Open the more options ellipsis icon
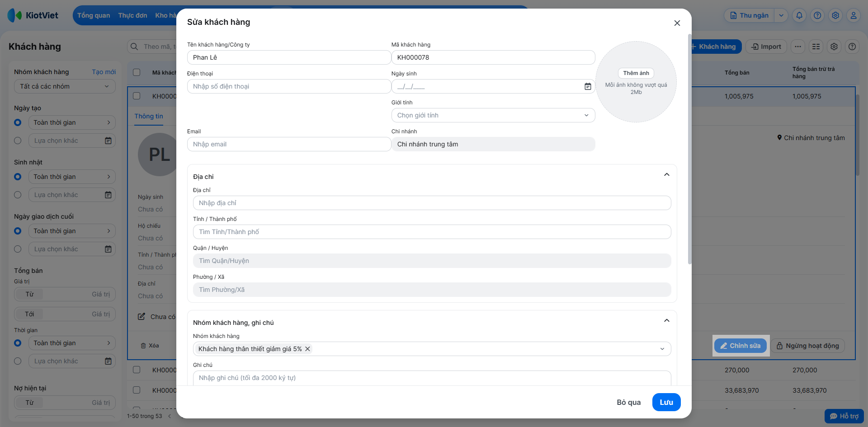Screen dimensions: 868x427 click(798, 47)
